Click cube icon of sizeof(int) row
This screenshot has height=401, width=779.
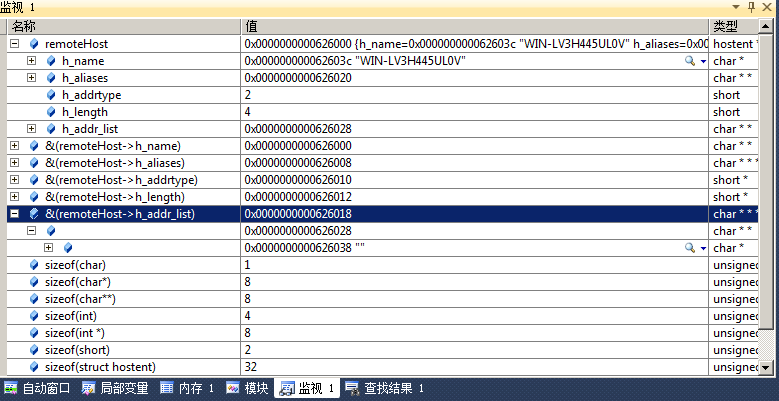point(34,316)
